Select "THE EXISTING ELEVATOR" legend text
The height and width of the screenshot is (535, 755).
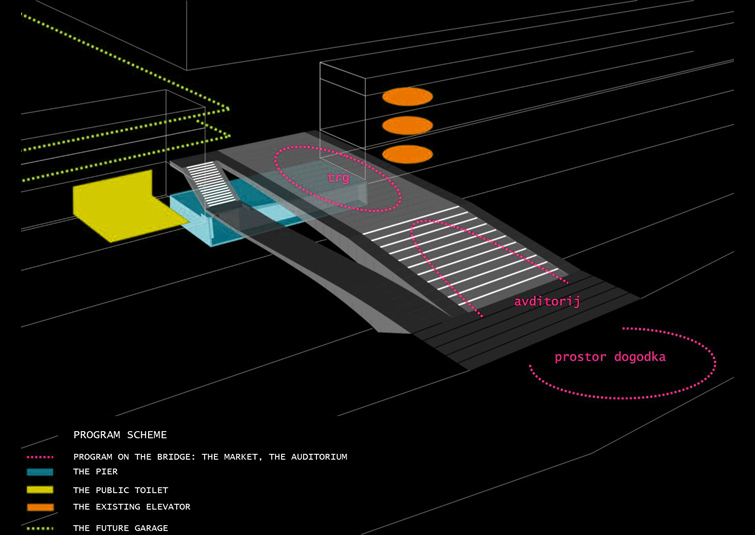click(131, 507)
